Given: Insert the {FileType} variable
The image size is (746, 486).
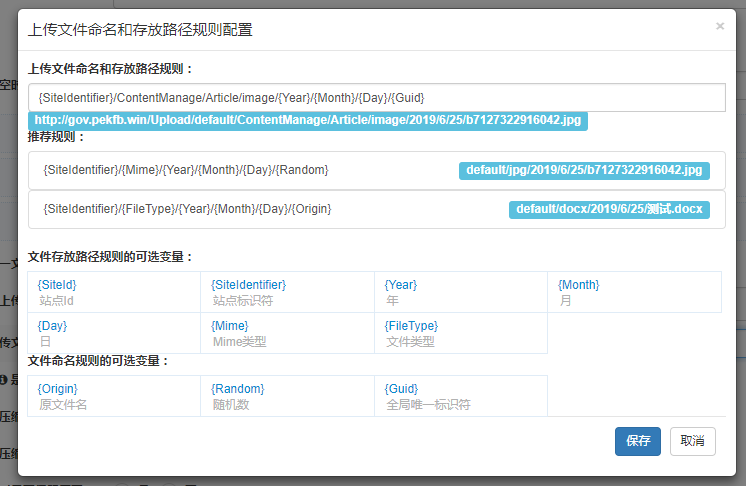Looking at the screenshot, I should point(411,326).
